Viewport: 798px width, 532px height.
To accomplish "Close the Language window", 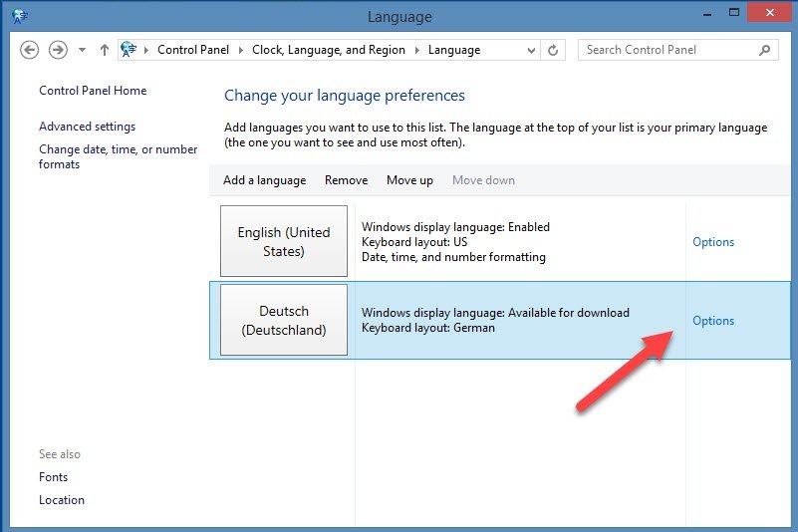I will click(x=769, y=13).
